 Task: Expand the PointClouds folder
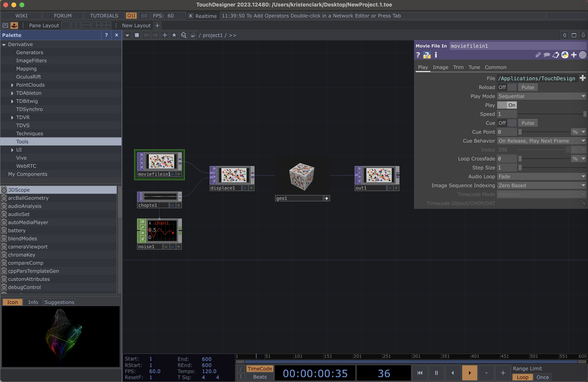point(12,85)
